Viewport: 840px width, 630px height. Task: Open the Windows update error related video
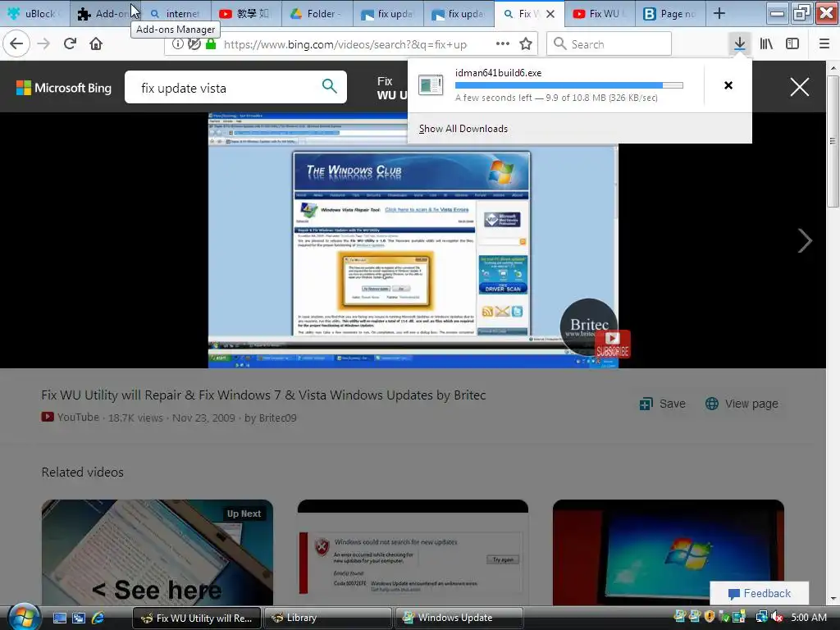click(x=413, y=552)
